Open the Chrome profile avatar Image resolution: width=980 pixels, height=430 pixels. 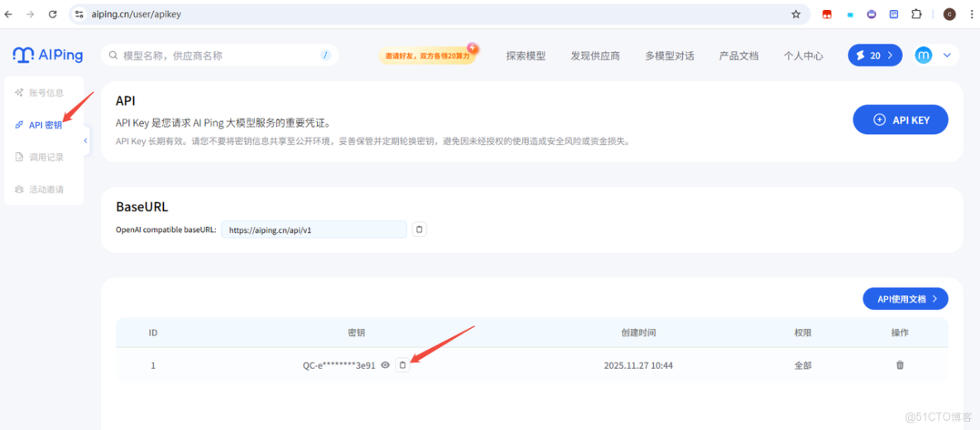(949, 14)
